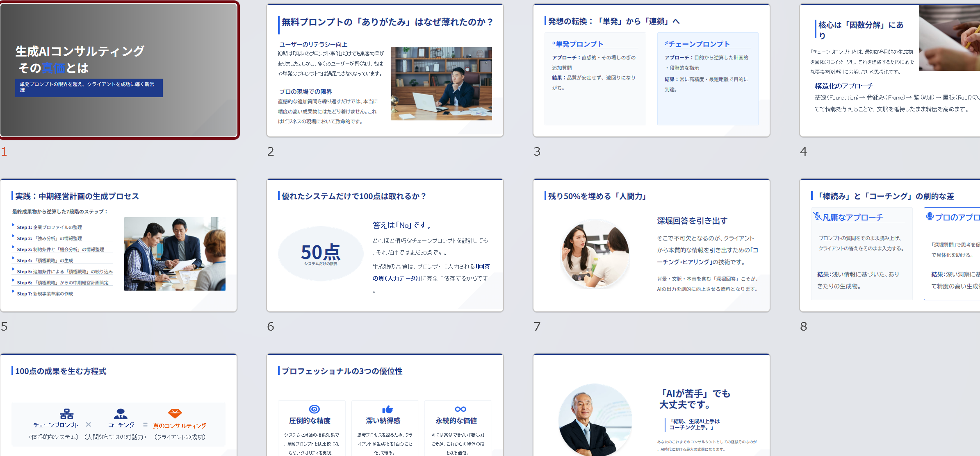Screen dimensions: 980x456
Task: Click the microphone icon beside プロのアプローチ
Action: coord(930,216)
